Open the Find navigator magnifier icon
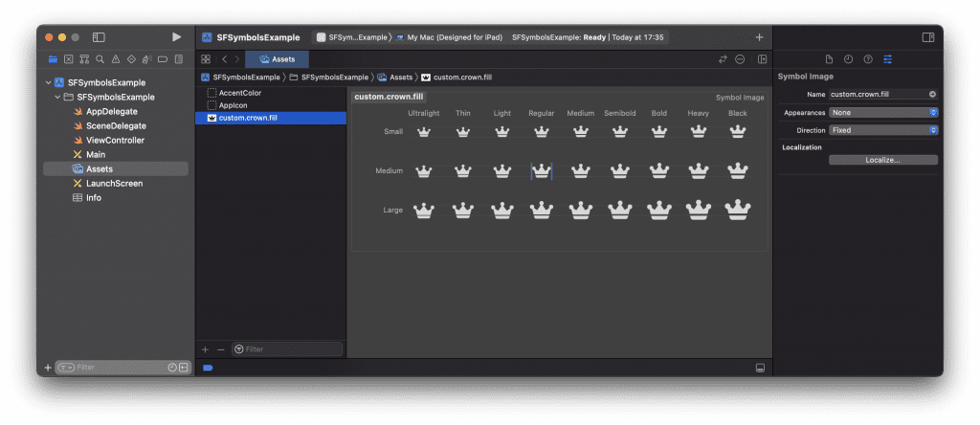This screenshot has width=980, height=425. (x=100, y=59)
